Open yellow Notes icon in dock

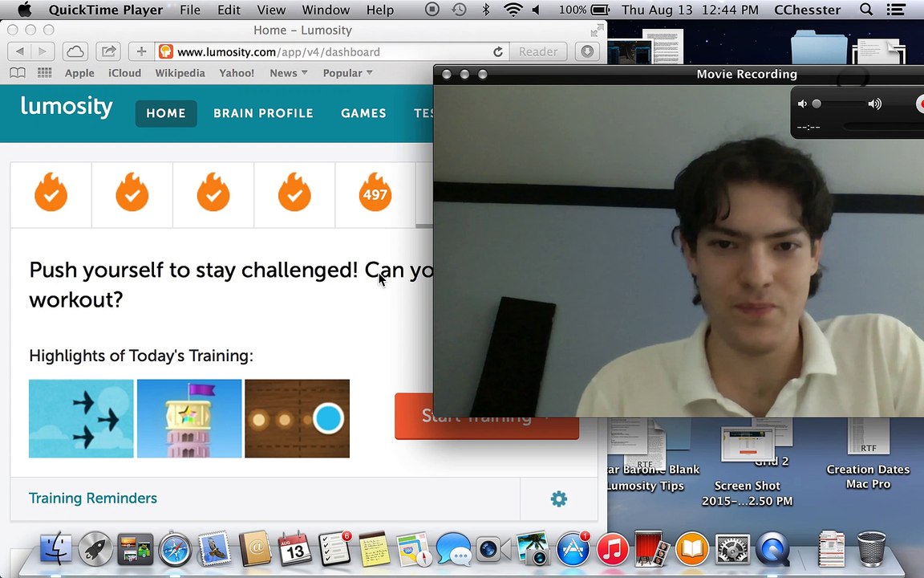click(375, 548)
